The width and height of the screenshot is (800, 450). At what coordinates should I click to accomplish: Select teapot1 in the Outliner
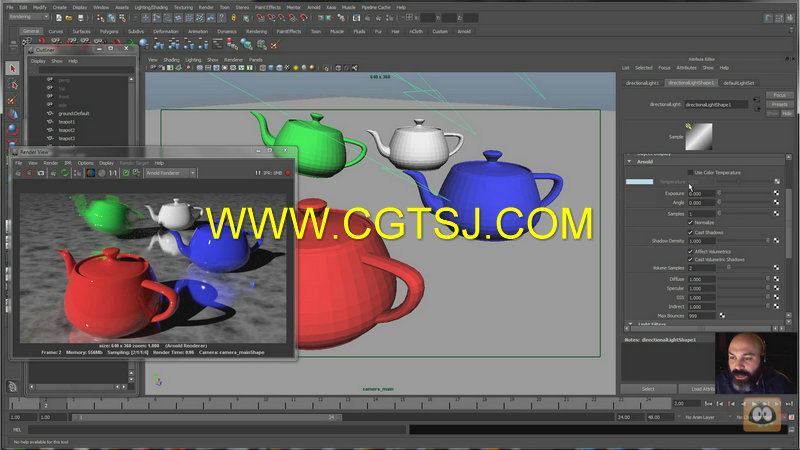pos(66,122)
